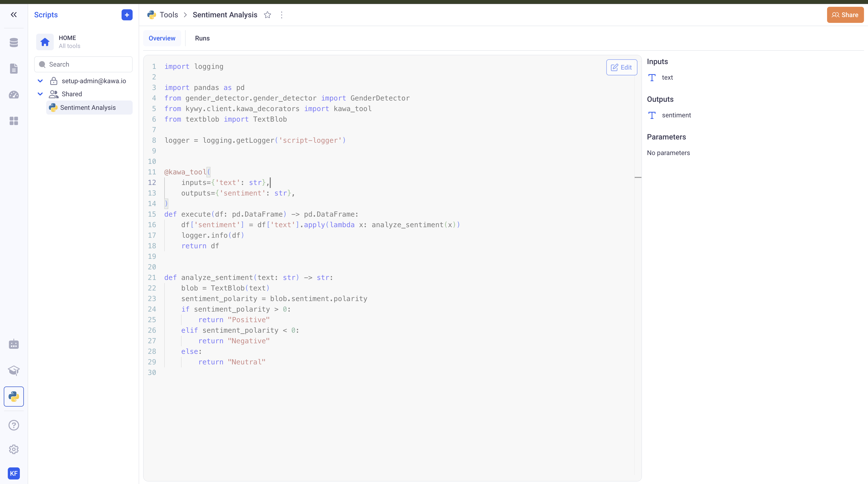The image size is (868, 484).
Task: Click the text type icon beside 'text' input
Action: 652,77
